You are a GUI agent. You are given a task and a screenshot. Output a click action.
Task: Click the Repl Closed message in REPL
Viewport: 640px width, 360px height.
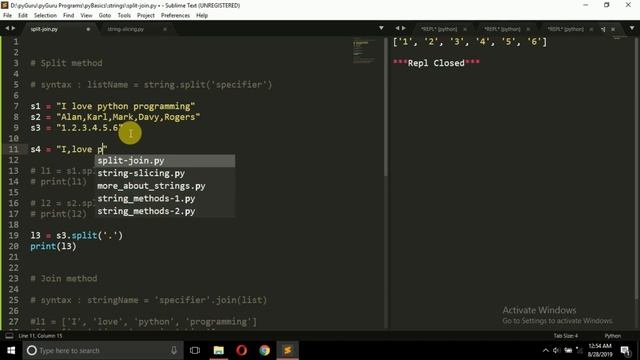(436, 63)
